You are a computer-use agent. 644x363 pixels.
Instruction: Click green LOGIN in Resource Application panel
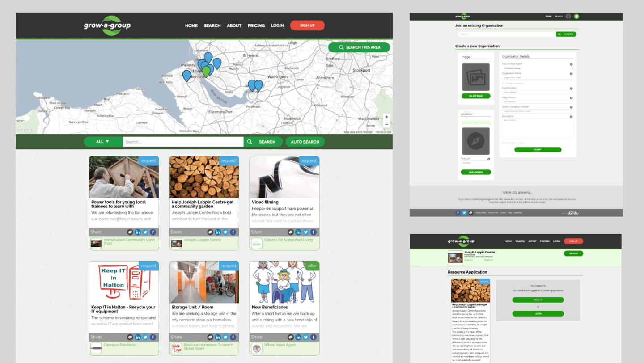point(538,314)
